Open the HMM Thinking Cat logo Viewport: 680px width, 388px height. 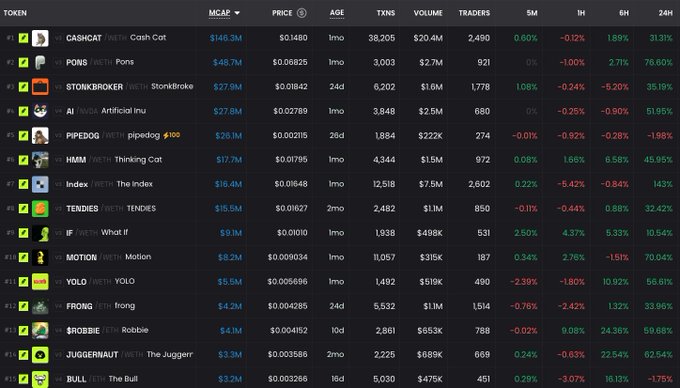tap(40, 160)
